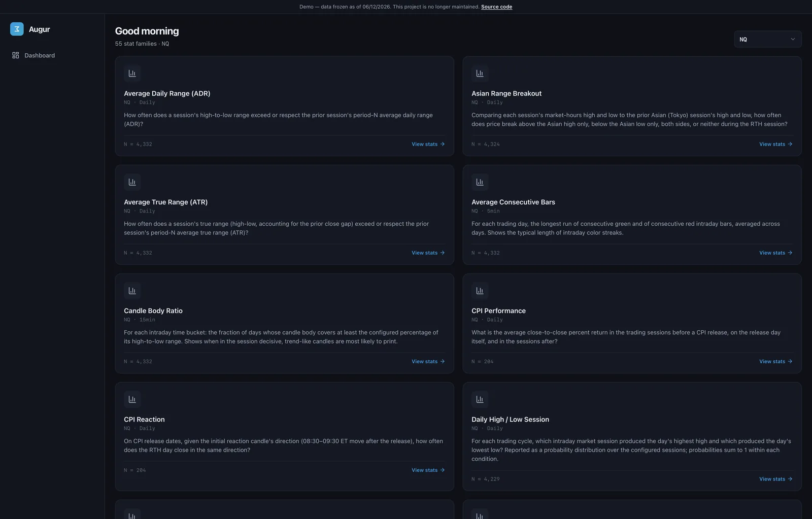
Task: Click the '55 stat families · NQ' subtitle
Action: (x=142, y=44)
